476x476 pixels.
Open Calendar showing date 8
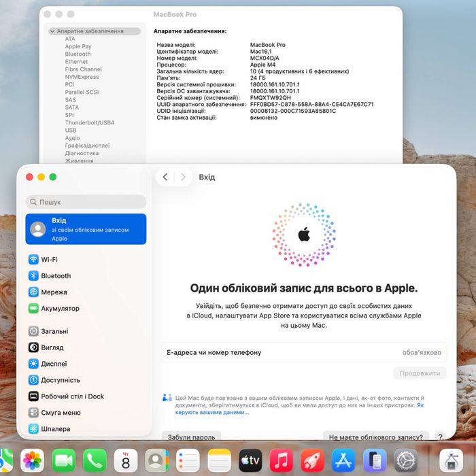pos(126,460)
